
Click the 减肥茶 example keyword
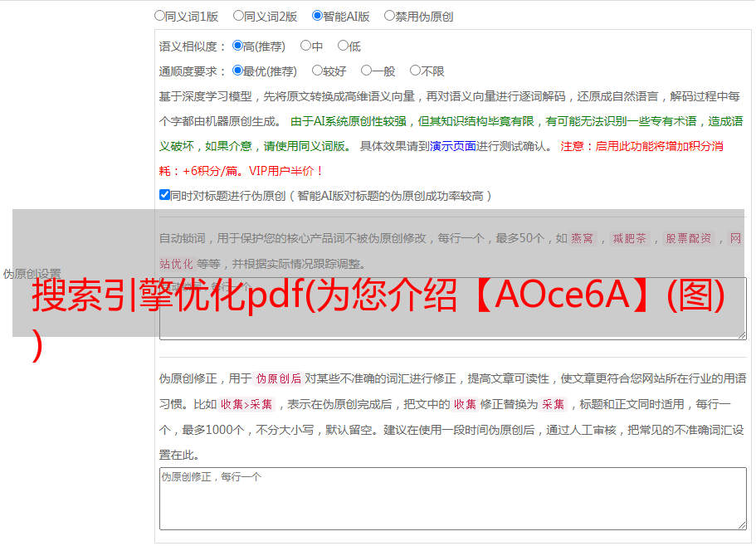pos(629,238)
